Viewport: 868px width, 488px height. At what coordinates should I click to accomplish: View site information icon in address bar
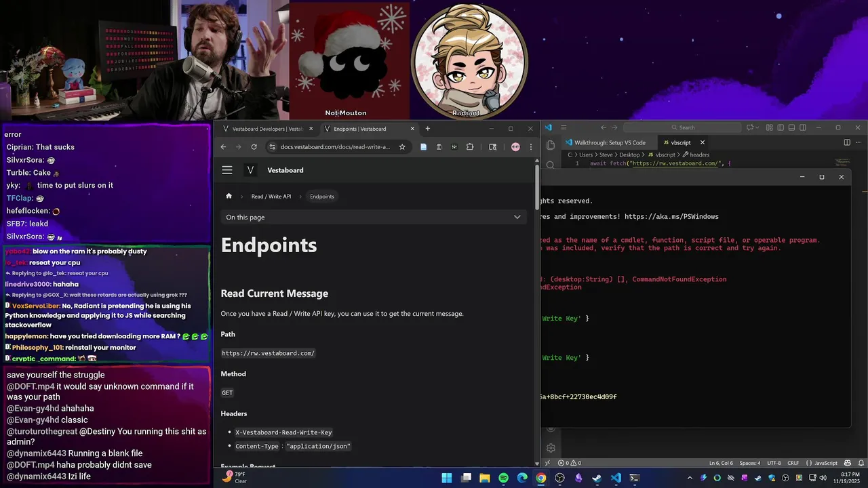click(x=272, y=146)
